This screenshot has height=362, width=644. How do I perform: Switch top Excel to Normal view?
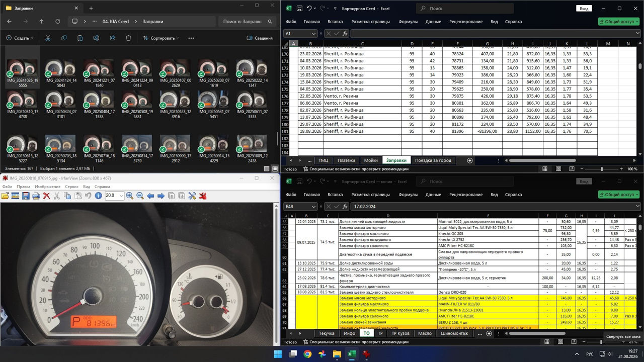[545, 169]
